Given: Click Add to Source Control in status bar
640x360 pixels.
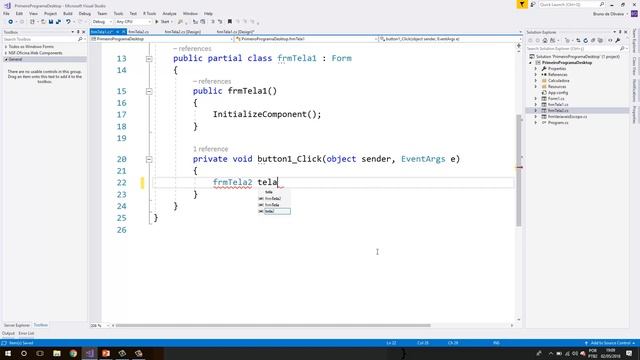Looking at the screenshot, I should [610, 343].
